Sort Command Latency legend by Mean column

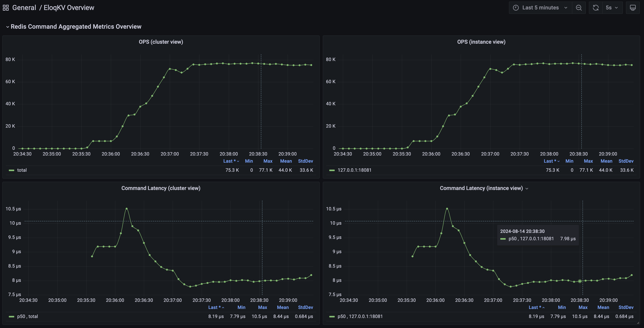pos(282,307)
